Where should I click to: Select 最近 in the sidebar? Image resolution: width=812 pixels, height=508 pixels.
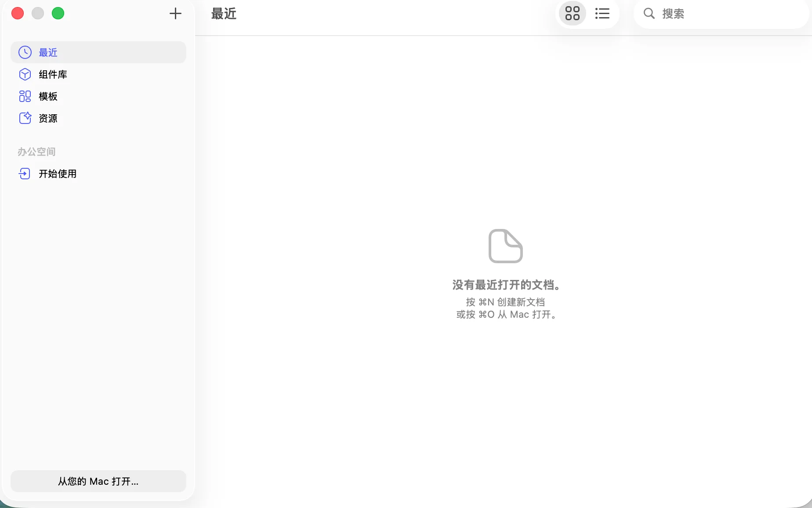point(98,52)
